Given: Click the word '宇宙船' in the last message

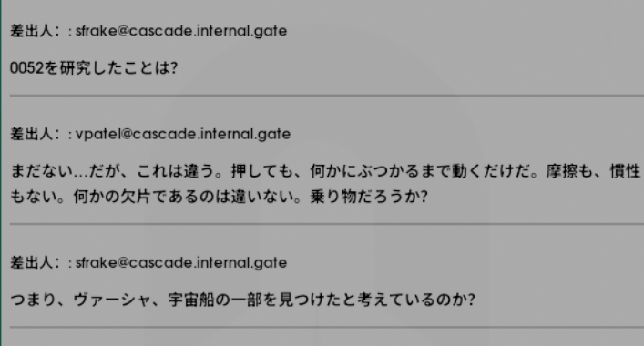Looking at the screenshot, I should tap(191, 300).
